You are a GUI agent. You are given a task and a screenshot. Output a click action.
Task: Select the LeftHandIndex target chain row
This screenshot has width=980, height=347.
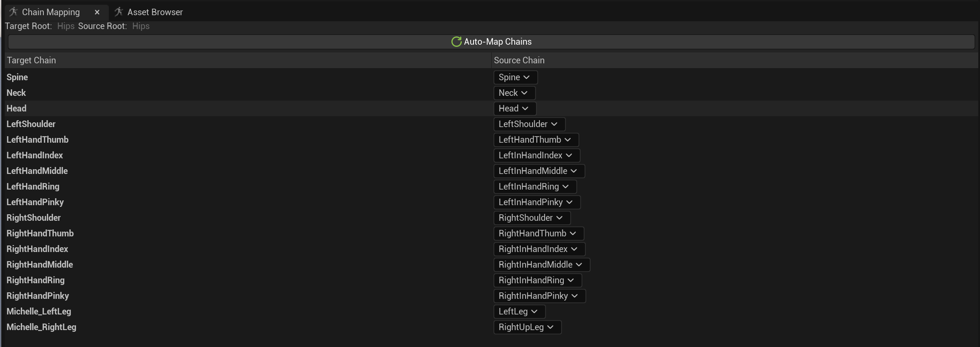(491, 155)
